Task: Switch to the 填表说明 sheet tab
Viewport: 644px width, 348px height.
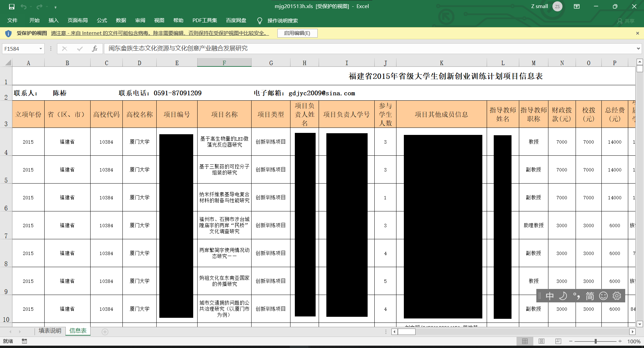Action: (x=50, y=331)
